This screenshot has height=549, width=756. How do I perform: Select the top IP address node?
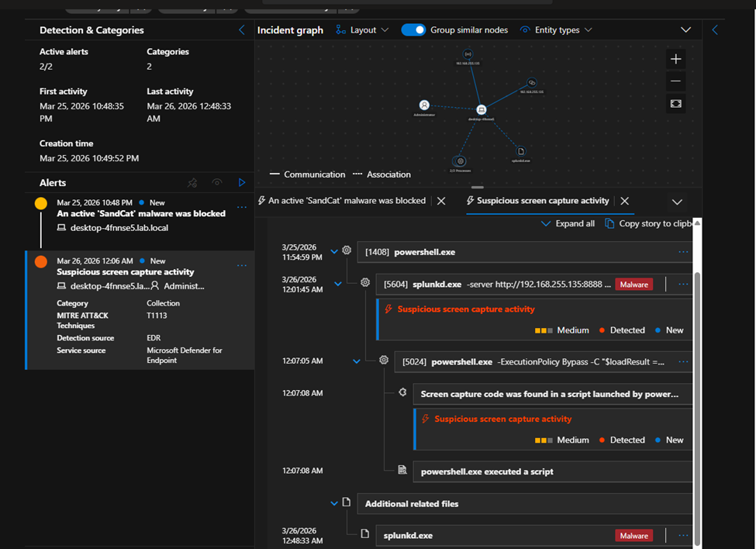468,54
